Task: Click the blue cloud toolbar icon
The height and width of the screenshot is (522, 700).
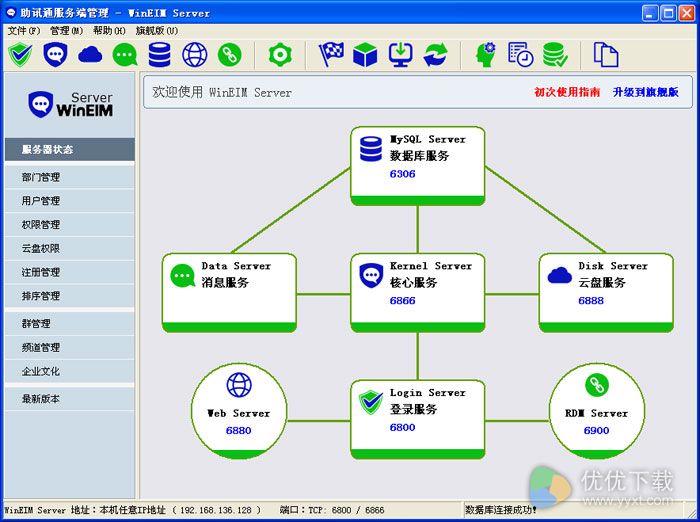Action: coord(90,54)
